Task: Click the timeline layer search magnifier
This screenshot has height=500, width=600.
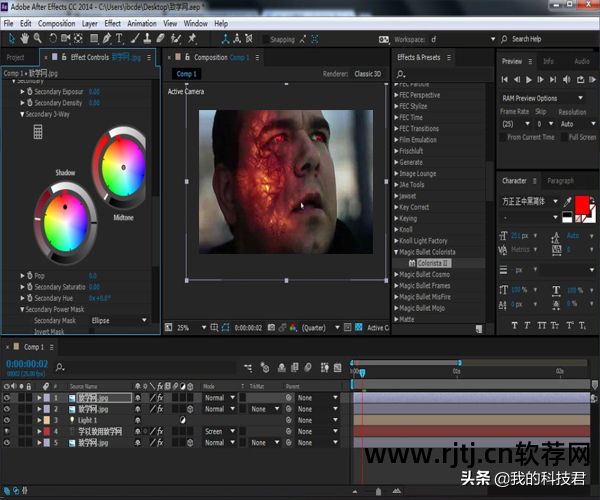Action: pyautogui.click(x=61, y=367)
